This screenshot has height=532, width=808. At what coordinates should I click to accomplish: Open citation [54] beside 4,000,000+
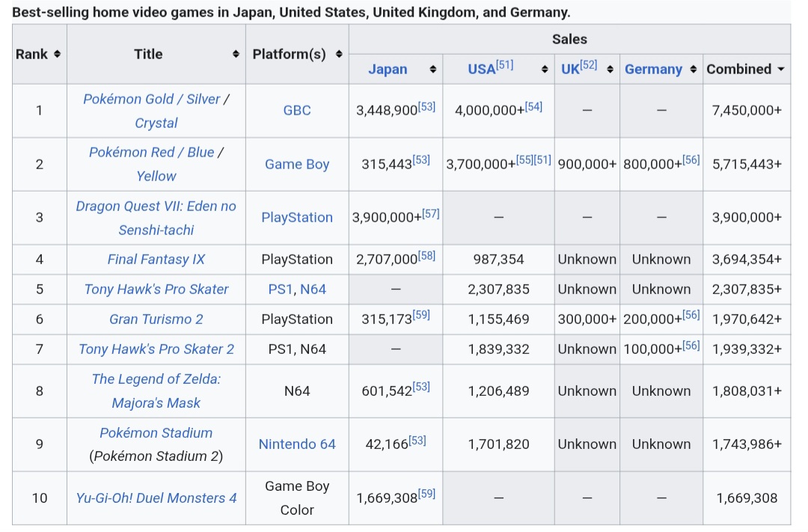coord(534,107)
